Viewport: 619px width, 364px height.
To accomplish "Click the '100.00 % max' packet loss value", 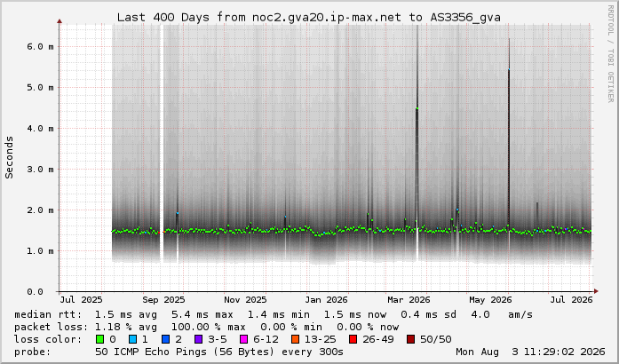I will click(x=209, y=327).
